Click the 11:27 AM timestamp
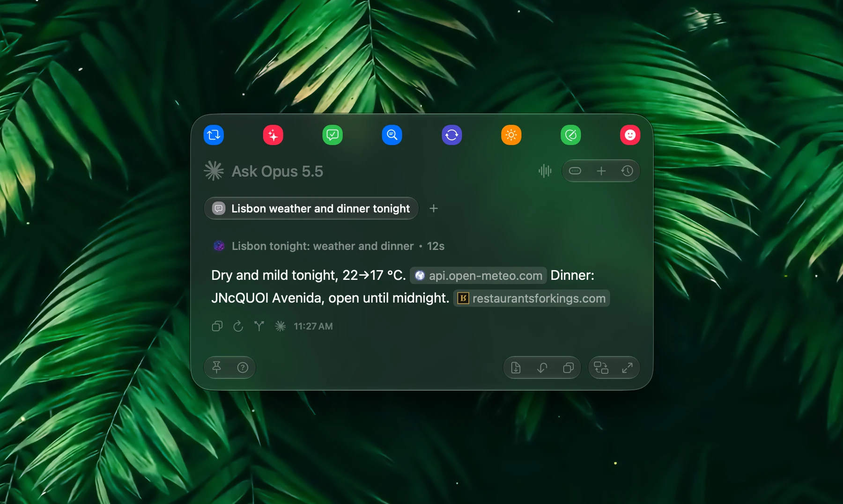Image resolution: width=843 pixels, height=504 pixels. [313, 326]
